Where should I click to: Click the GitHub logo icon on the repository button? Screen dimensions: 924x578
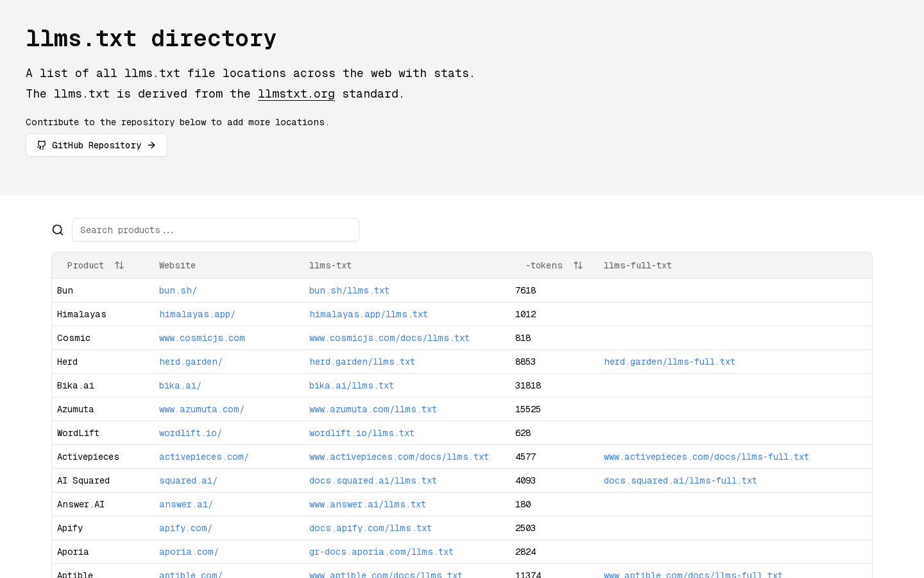point(41,145)
